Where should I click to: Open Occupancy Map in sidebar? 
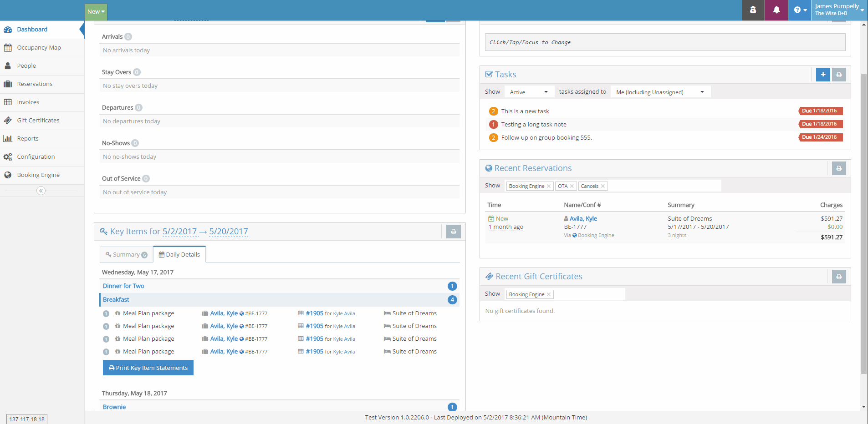point(41,48)
